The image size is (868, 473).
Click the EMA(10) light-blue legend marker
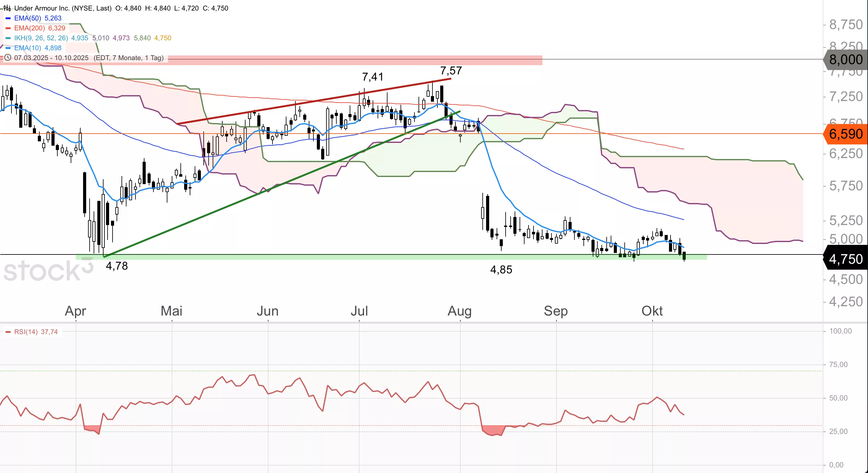(8, 48)
